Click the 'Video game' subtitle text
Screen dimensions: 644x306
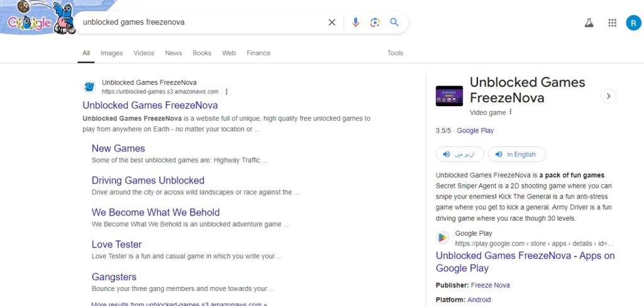coord(487,112)
